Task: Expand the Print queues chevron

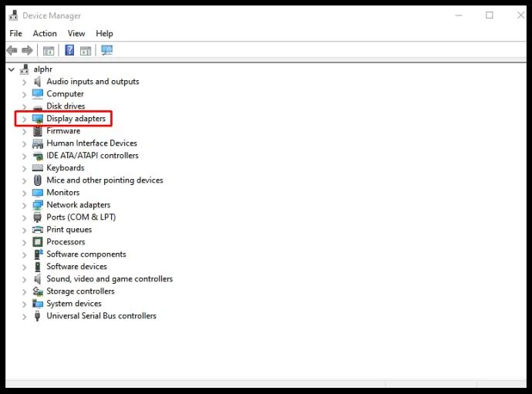Action: click(24, 230)
